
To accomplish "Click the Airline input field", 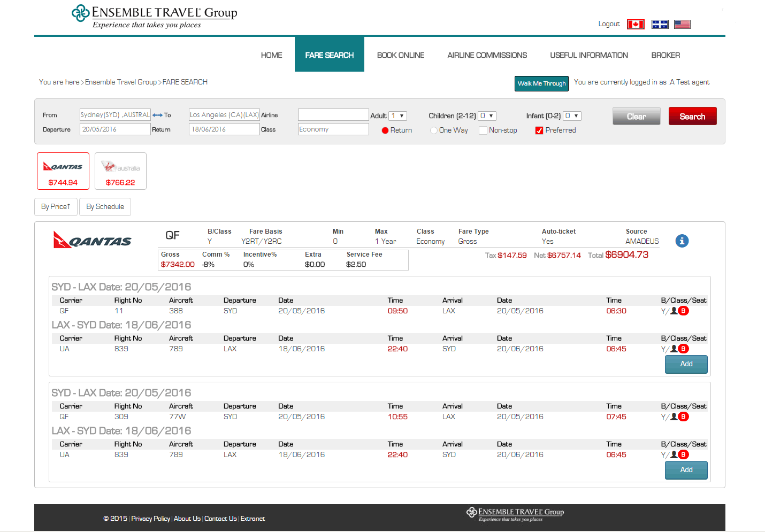I will tap(333, 115).
